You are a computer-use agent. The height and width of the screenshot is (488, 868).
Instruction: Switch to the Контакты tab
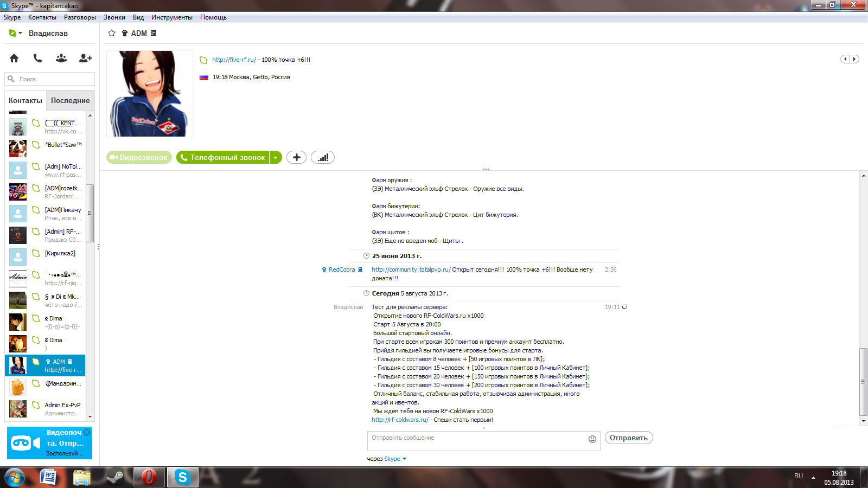[x=25, y=100]
